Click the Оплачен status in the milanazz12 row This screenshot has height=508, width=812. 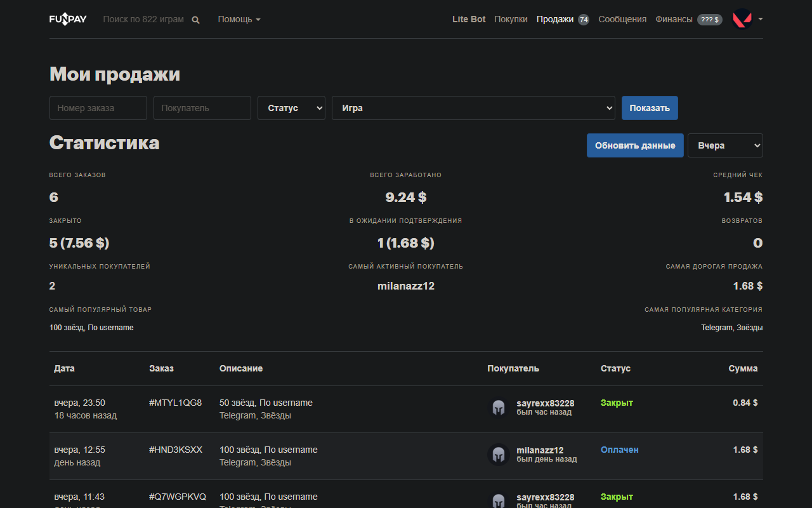(620, 450)
